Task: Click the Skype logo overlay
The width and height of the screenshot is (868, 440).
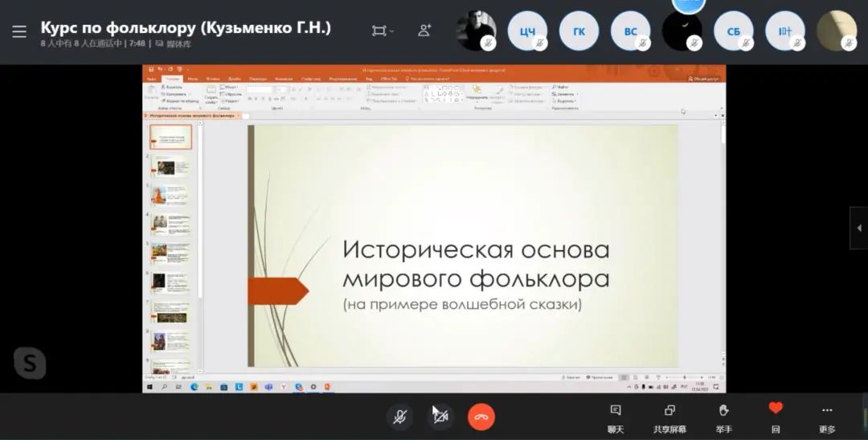Action: [30, 364]
